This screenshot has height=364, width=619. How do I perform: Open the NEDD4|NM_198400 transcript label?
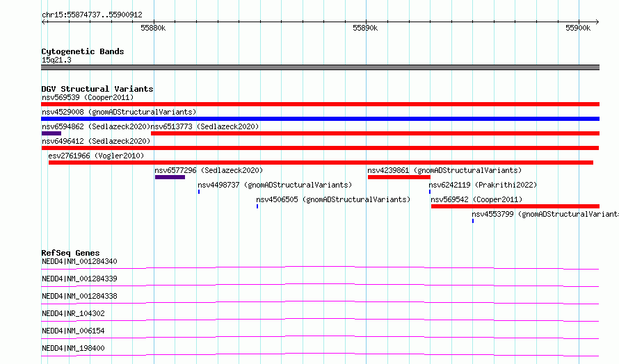coord(73,348)
